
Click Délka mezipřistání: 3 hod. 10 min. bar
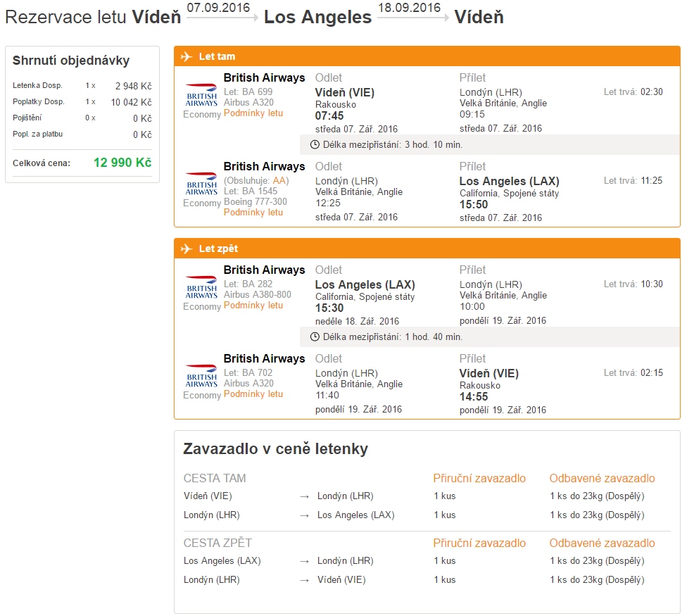click(489, 145)
